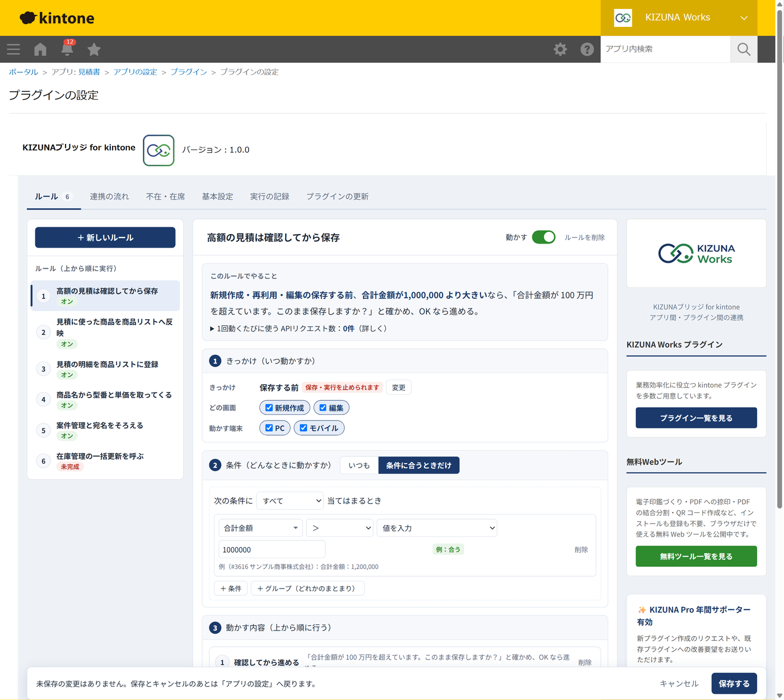
Task: Click the ＋条件 add condition button
Action: coord(231,589)
